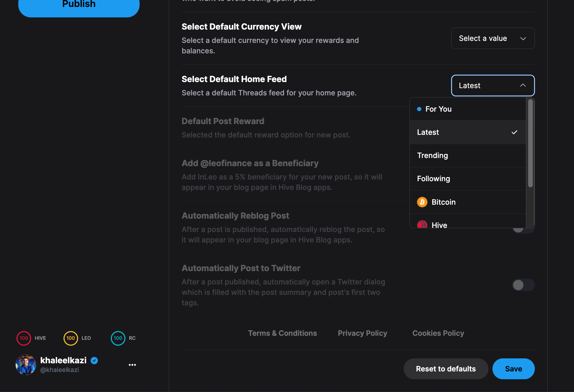
Task: Pick 'Following' as the home feed
Action: [x=434, y=179]
